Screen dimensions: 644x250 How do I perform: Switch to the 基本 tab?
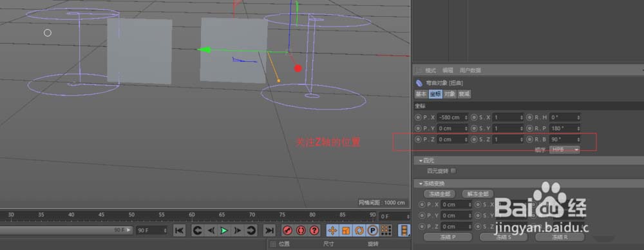point(421,94)
